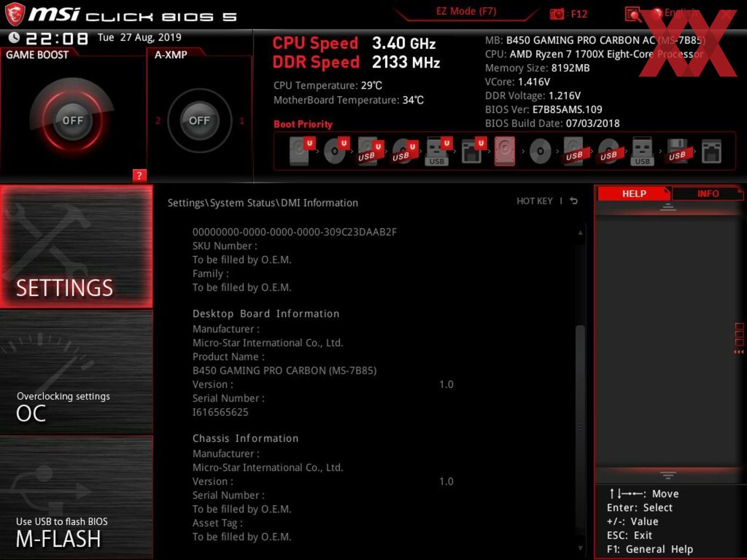Click the VCore 1.416V value

[517, 82]
